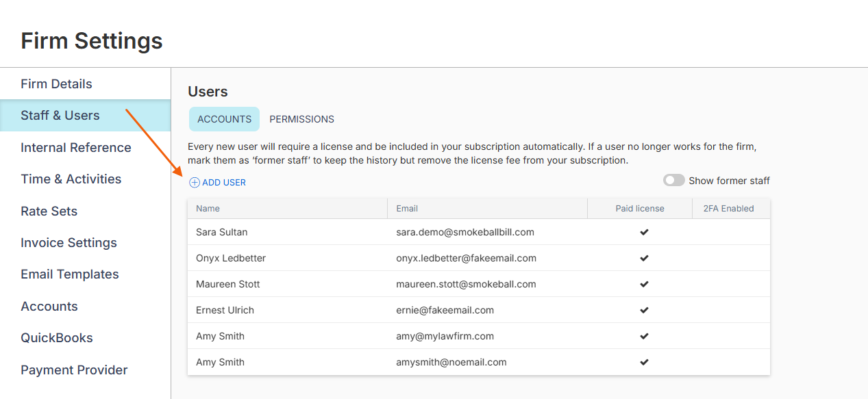Viewport: 868px width, 399px height.
Task: Open the Ernest Ulrich user row
Action: click(x=479, y=310)
